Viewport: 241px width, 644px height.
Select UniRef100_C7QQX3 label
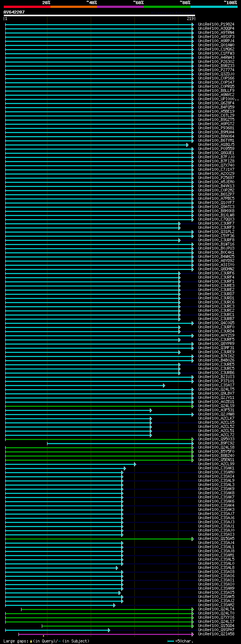pyautogui.click(x=216, y=219)
